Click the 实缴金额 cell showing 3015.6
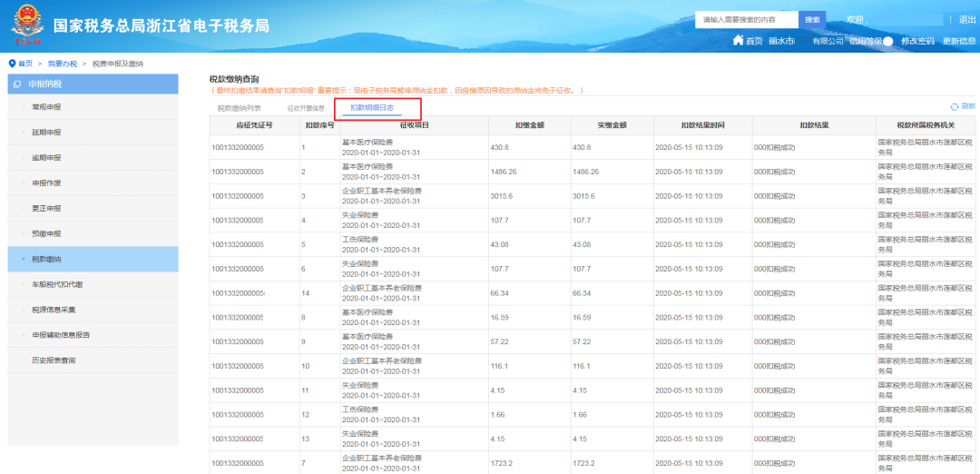This screenshot has height=474, width=980. click(x=612, y=196)
